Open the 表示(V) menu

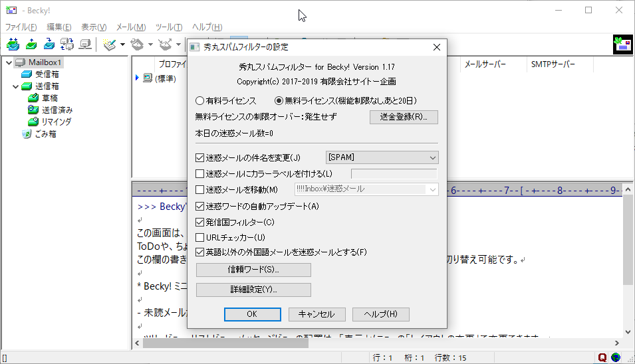point(94,27)
